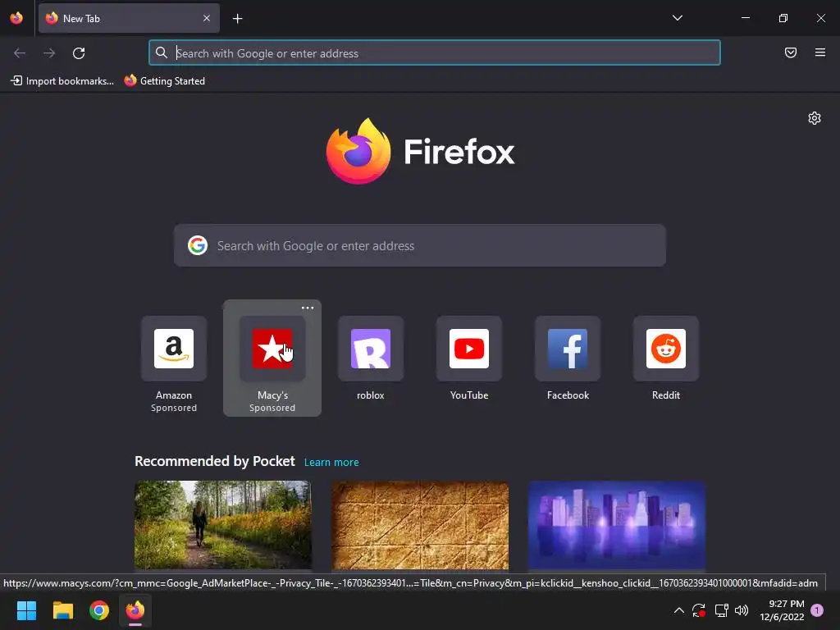The height and width of the screenshot is (630, 840).
Task: Open File Explorer from taskbar
Action: (62, 610)
